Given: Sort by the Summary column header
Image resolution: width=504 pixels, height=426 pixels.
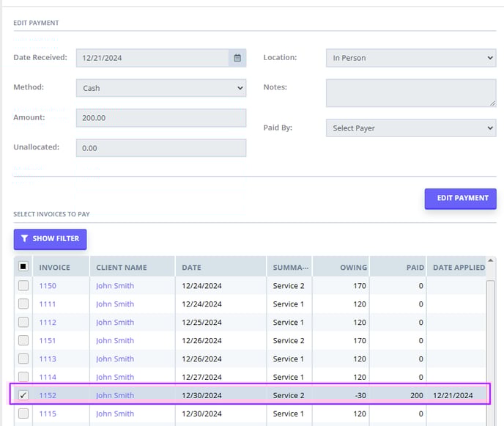Looking at the screenshot, I should coord(290,268).
